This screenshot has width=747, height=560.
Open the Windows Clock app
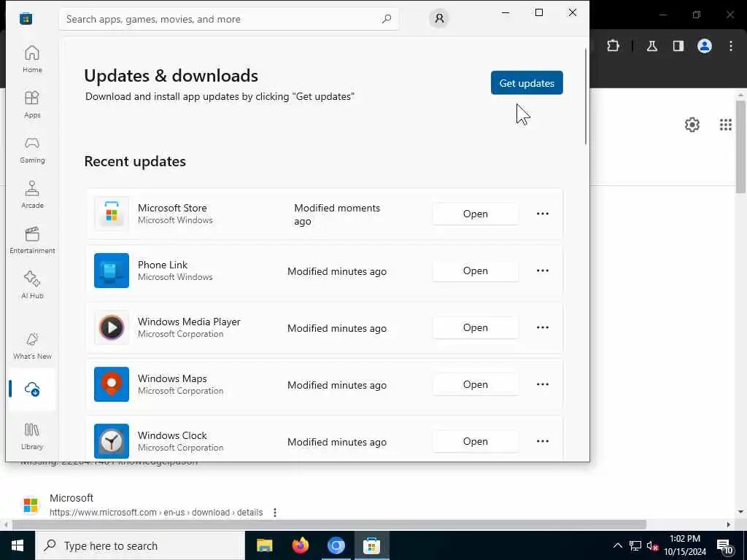coord(475,441)
